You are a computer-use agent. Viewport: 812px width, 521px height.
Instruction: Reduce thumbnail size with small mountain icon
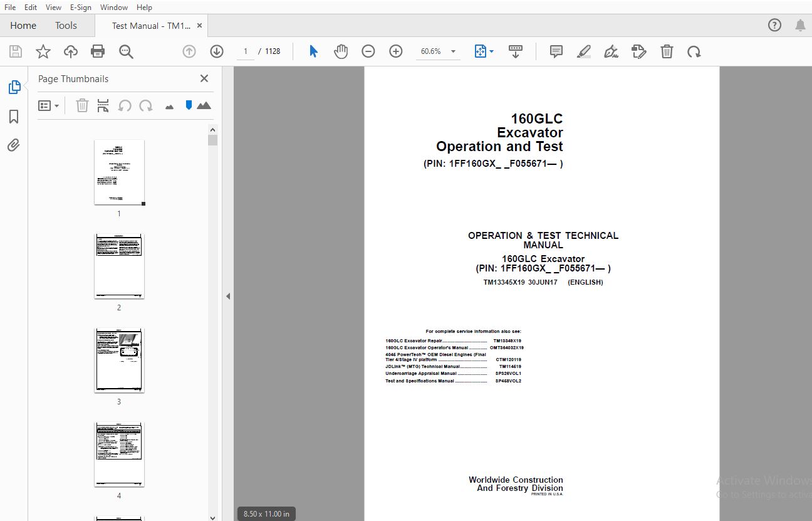[169, 107]
